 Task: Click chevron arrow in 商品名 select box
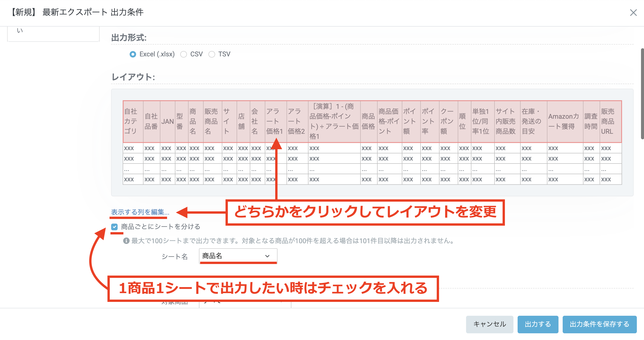(267, 256)
